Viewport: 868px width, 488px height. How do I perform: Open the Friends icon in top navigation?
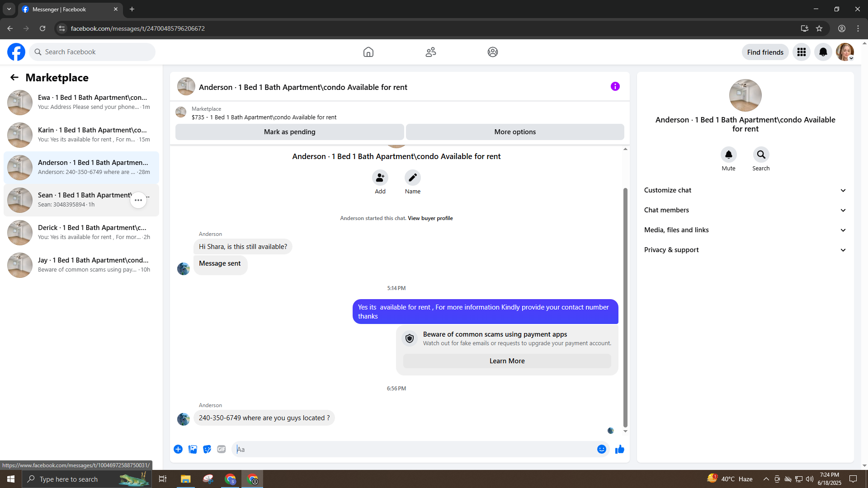431,52
